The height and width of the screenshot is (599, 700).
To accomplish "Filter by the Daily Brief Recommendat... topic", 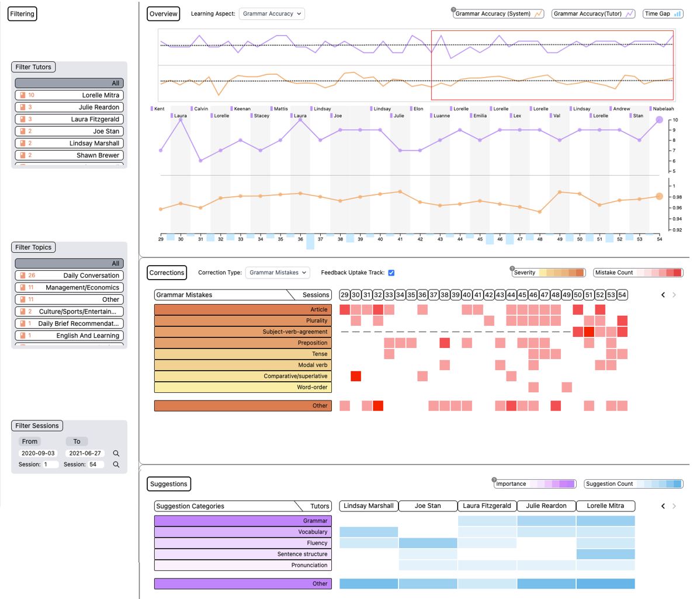I will pyautogui.click(x=69, y=323).
